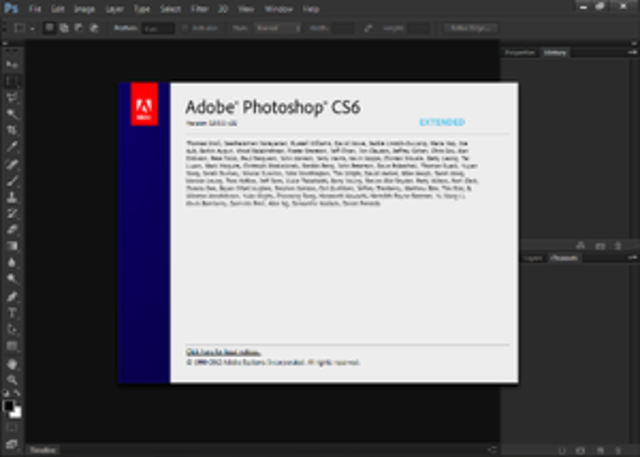Choose Subtract from selection mode
This screenshot has width=640, height=457.
[79, 28]
